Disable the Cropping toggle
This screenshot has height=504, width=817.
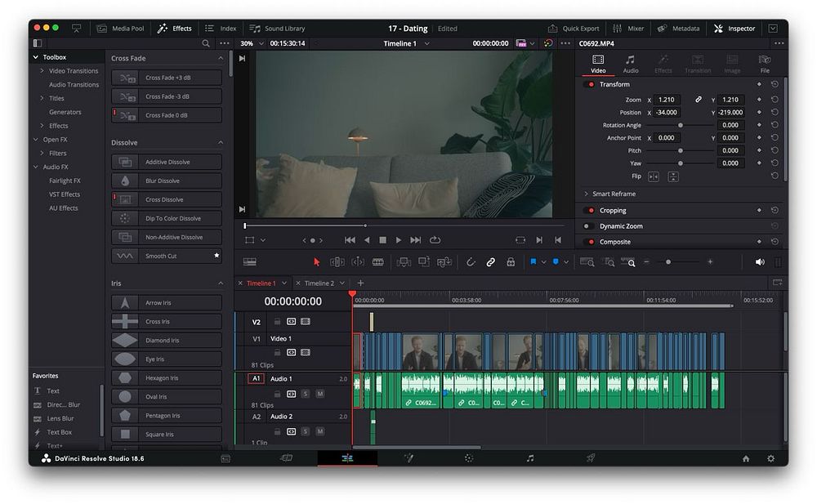(x=591, y=211)
